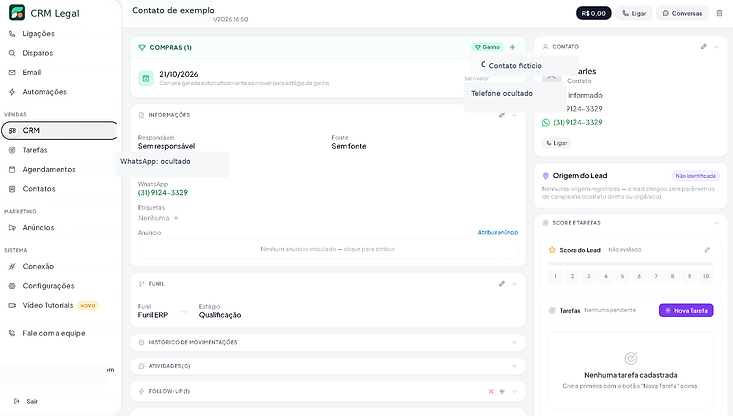This screenshot has height=416, width=733.
Task: Open Automações menu item
Action: coord(44,92)
